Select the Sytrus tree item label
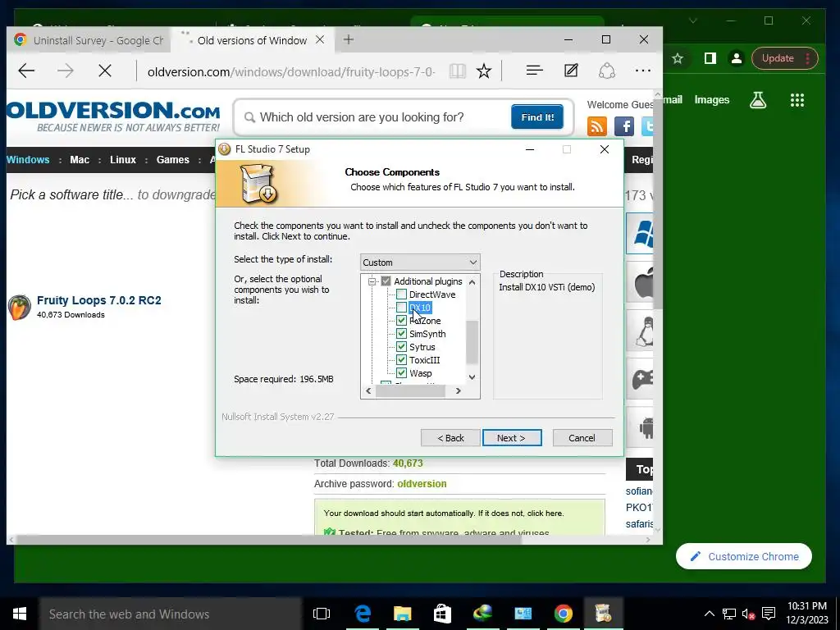 click(422, 347)
